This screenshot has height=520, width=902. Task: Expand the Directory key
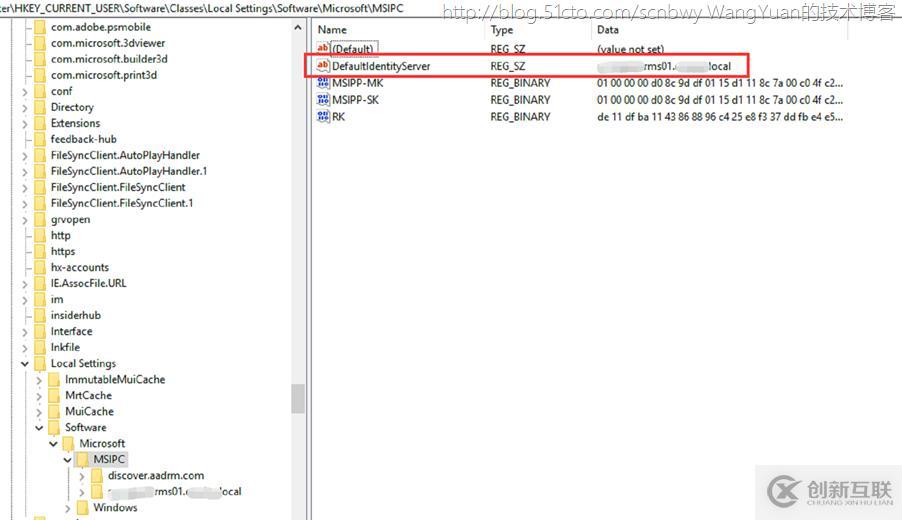click(25, 108)
